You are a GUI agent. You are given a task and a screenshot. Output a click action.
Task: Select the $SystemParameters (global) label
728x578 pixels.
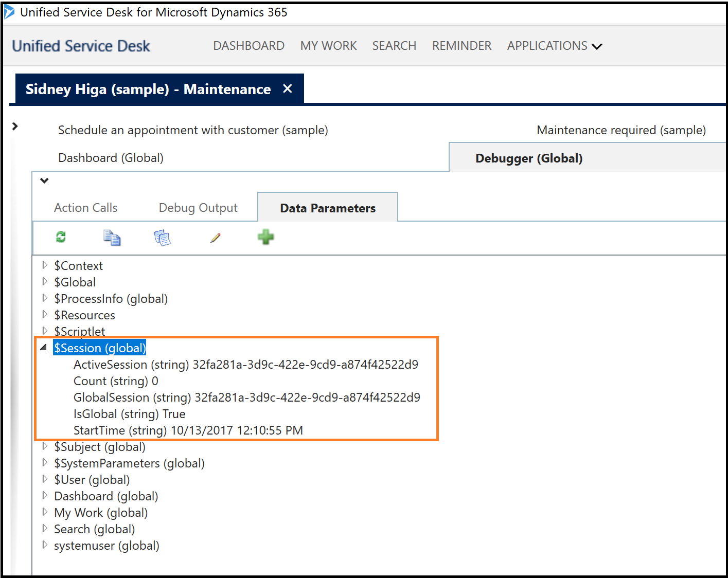pyautogui.click(x=129, y=463)
